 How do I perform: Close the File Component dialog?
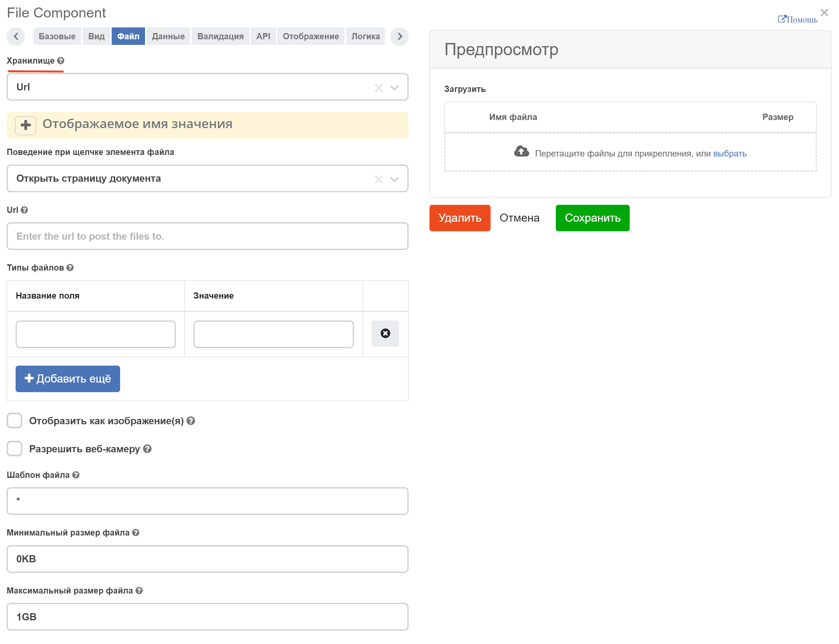click(824, 13)
